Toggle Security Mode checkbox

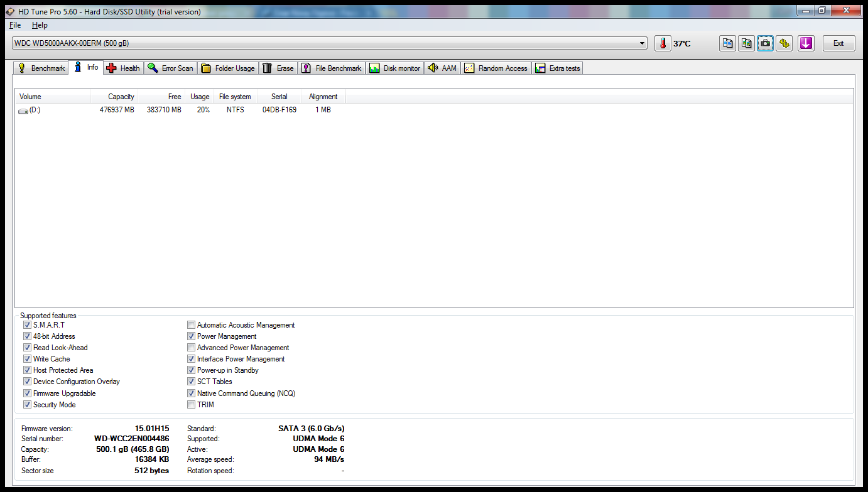pos(27,405)
